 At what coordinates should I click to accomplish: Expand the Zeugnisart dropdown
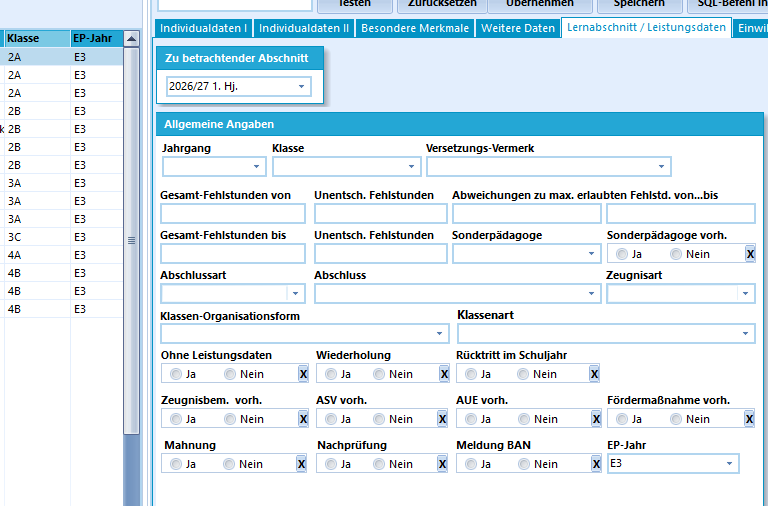pos(745,294)
